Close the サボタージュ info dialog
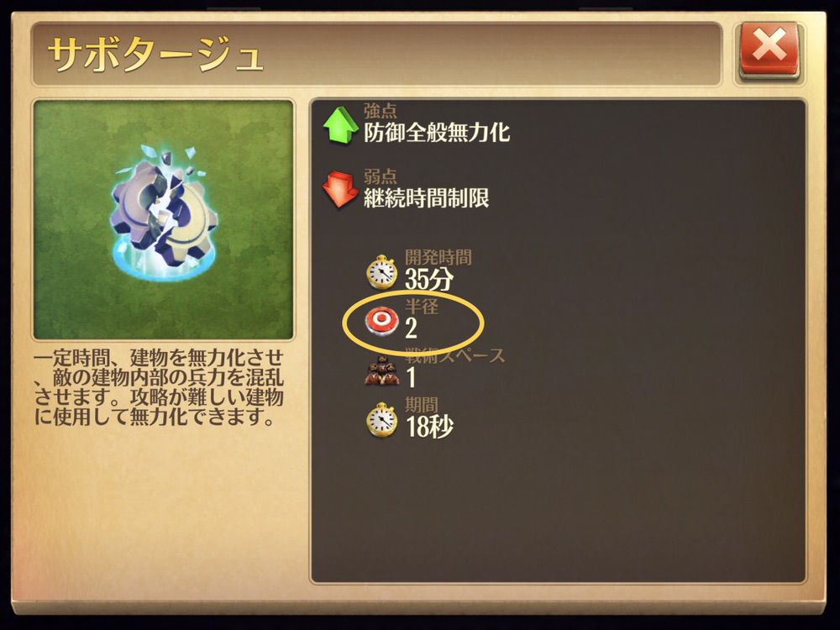 769,50
